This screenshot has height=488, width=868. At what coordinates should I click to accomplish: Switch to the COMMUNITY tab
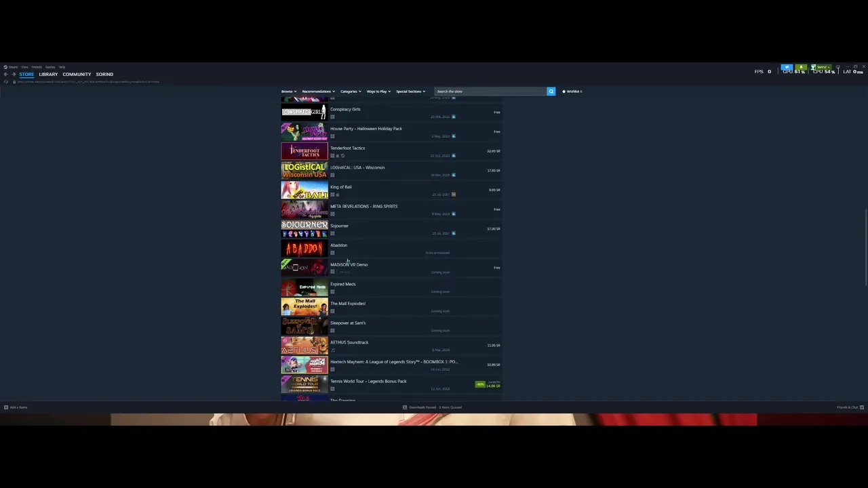77,74
